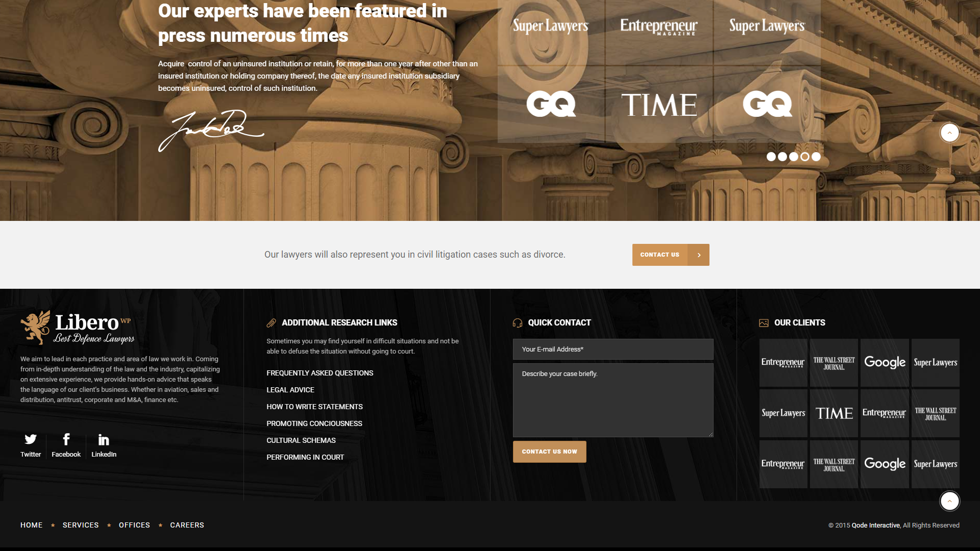Select the first carousel pagination dot
980x551 pixels.
point(771,157)
